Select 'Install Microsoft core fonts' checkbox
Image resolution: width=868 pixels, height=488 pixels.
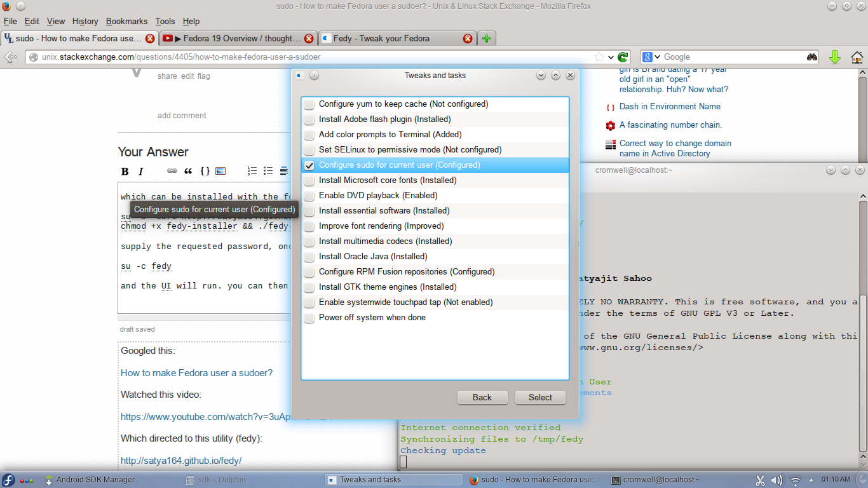[x=309, y=180]
